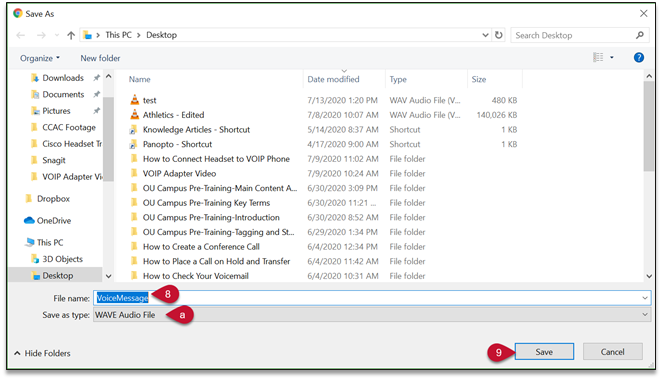Image resolution: width=662 pixels, height=380 pixels.
Task: Click the Save button
Action: pos(544,352)
